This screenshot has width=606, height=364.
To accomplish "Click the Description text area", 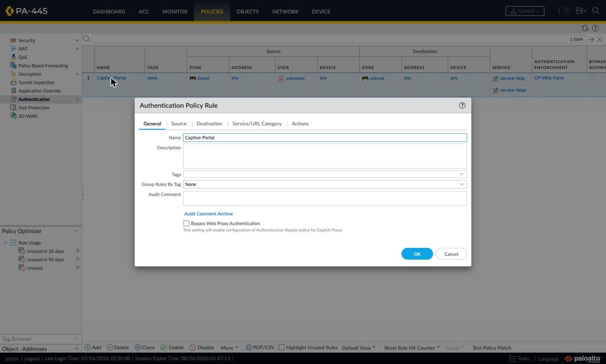I will tap(325, 156).
